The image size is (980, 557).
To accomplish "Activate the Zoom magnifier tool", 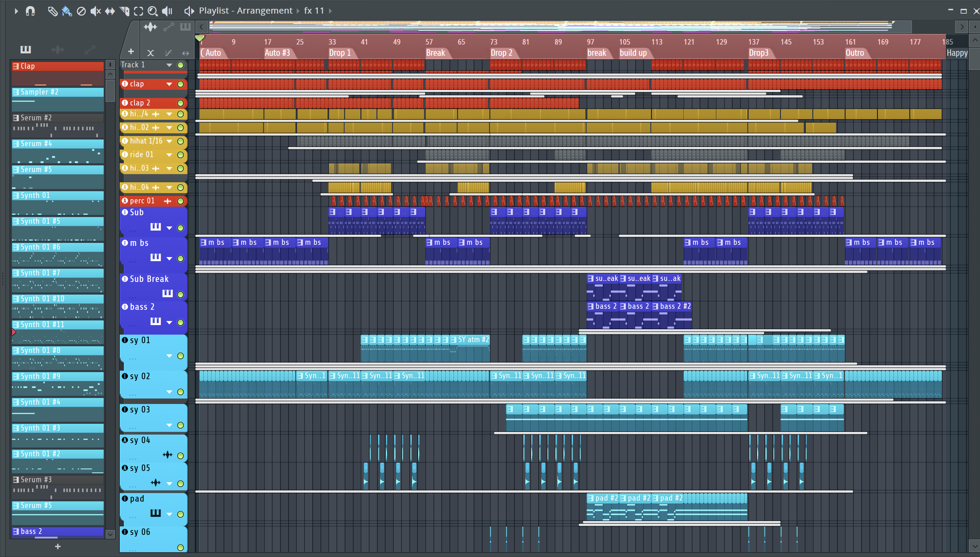I will click(152, 11).
